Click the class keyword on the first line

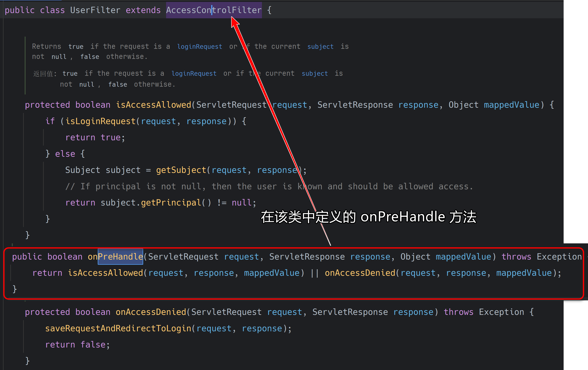52,10
